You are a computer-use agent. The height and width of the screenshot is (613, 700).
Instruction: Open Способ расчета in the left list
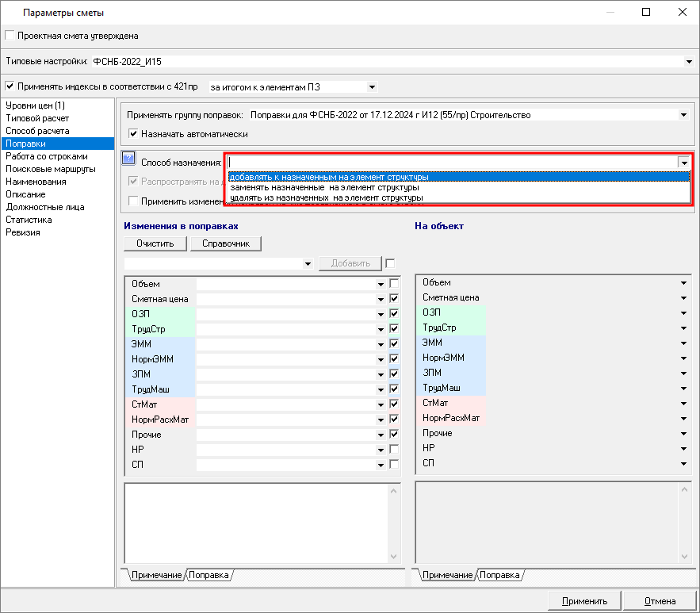(37, 131)
